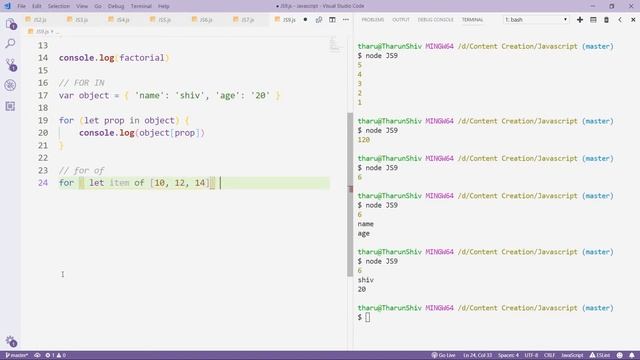Open the editor More Actions ellipsis
This screenshot has height=360, width=640.
pos(346,20)
